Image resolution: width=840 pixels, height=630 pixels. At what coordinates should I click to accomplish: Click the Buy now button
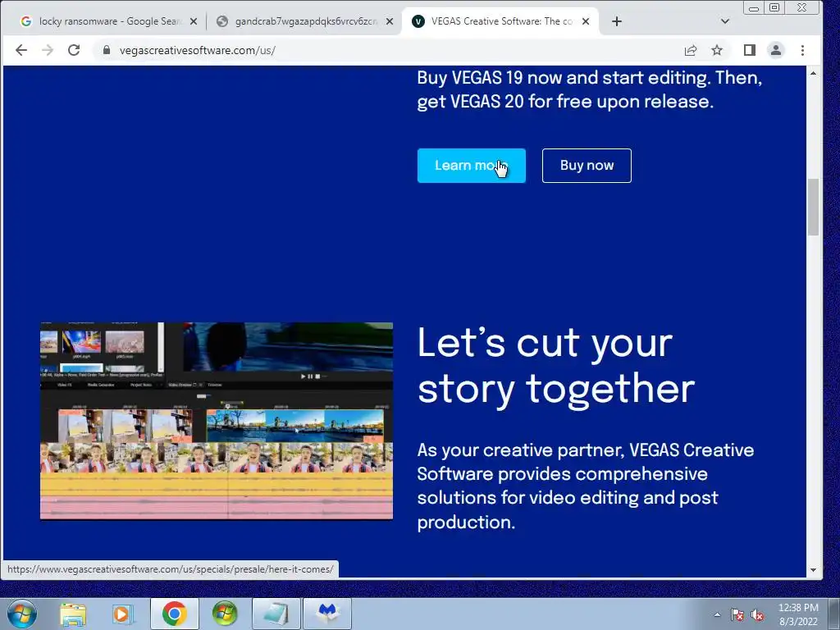pos(587,166)
